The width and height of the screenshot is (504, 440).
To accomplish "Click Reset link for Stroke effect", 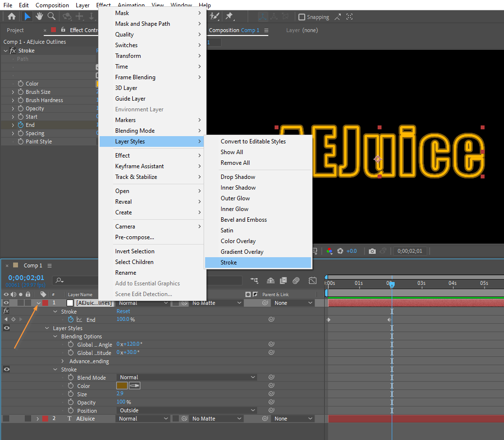I will tap(123, 311).
